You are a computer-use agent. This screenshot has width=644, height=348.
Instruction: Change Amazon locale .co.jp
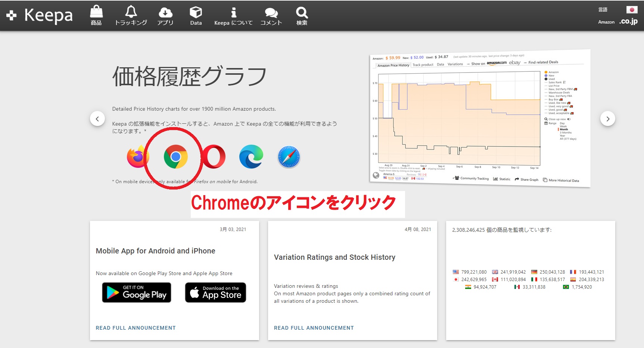click(628, 22)
